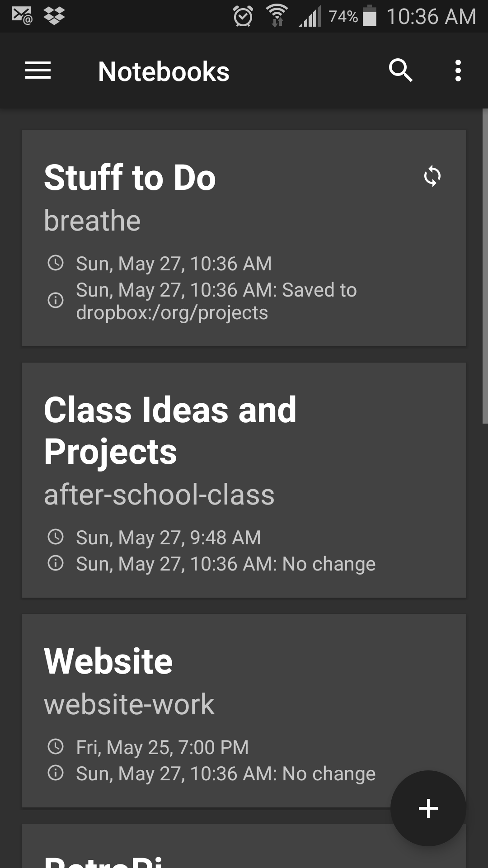This screenshot has width=488, height=868.
Task: Open the Website notebook
Action: [244, 711]
